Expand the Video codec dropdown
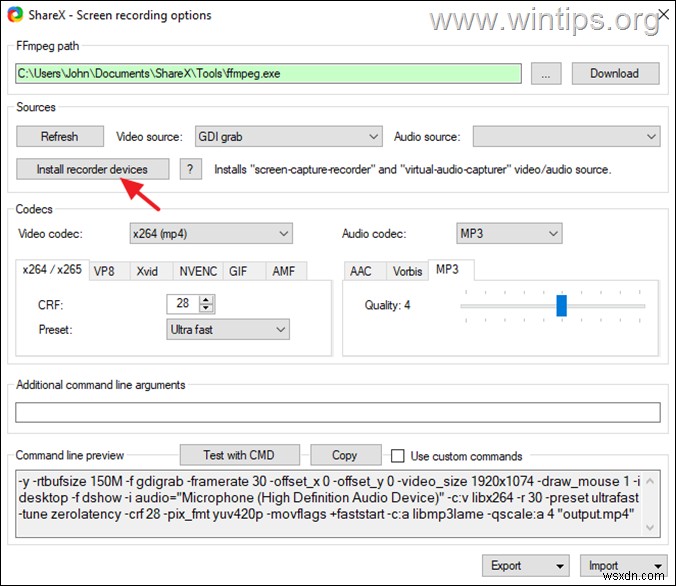 (211, 233)
